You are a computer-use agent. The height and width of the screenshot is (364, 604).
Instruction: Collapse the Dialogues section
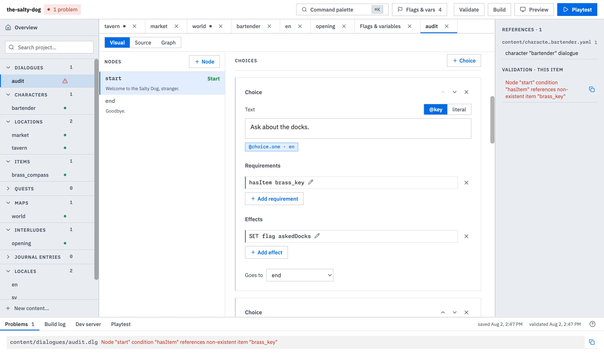[8, 67]
